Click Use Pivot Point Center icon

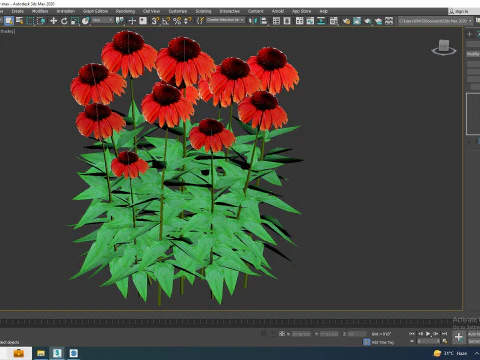(x=119, y=21)
